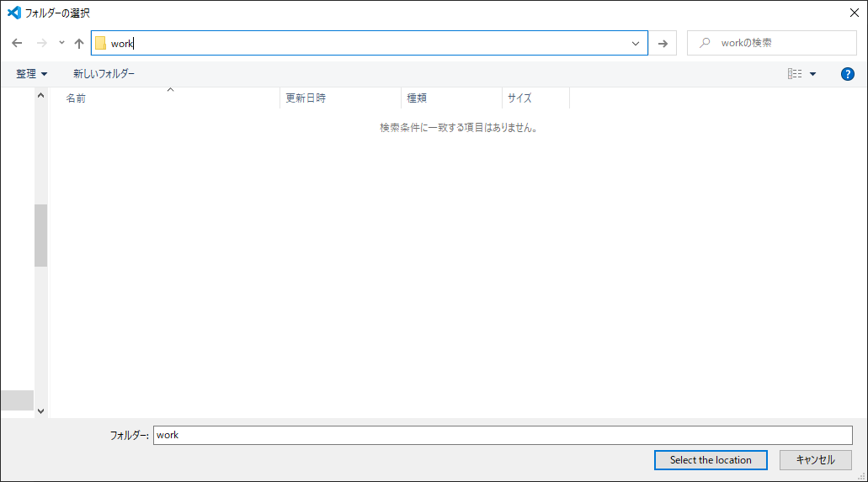
Task: Click the フォルダー name input field
Action: pos(503,435)
